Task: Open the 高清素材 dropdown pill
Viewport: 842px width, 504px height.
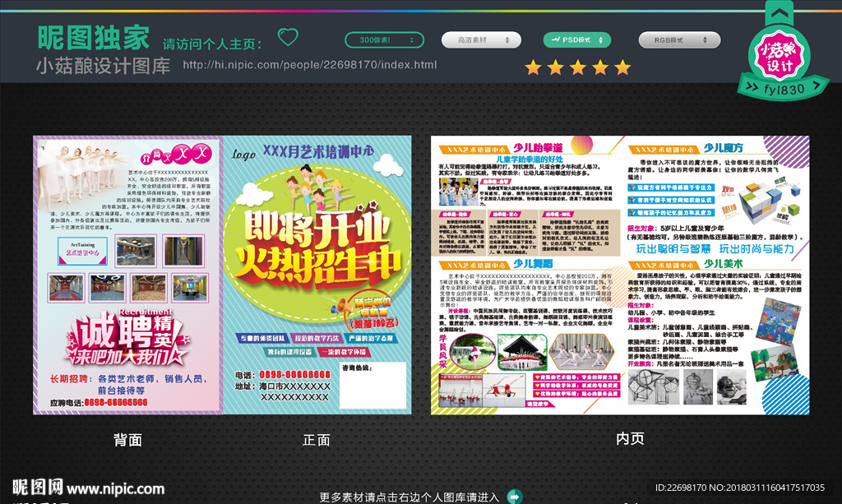Action: 480,40
